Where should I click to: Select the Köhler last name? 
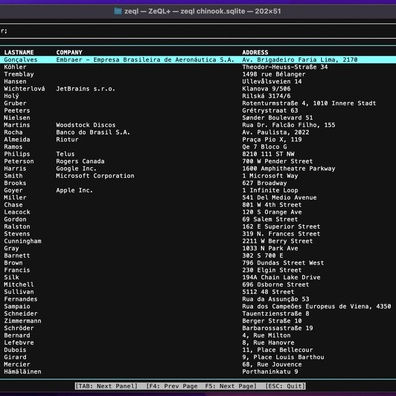click(15, 67)
